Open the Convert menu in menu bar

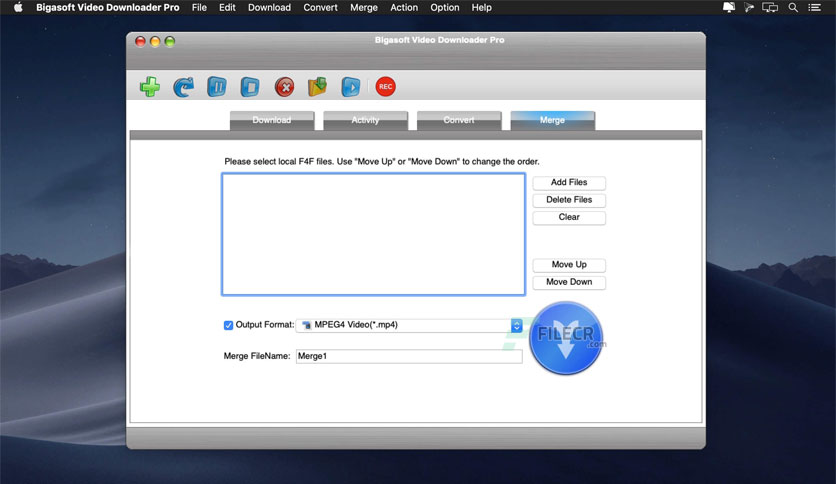320,7
